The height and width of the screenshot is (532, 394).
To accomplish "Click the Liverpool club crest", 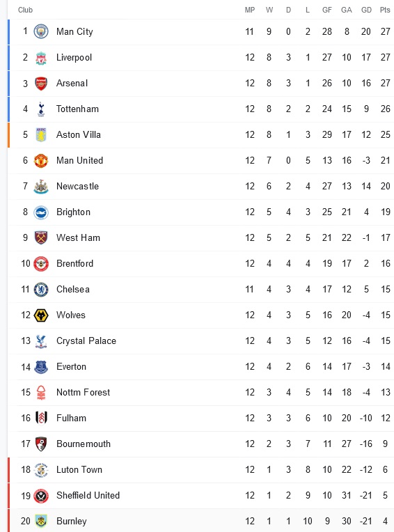I will [x=41, y=57].
